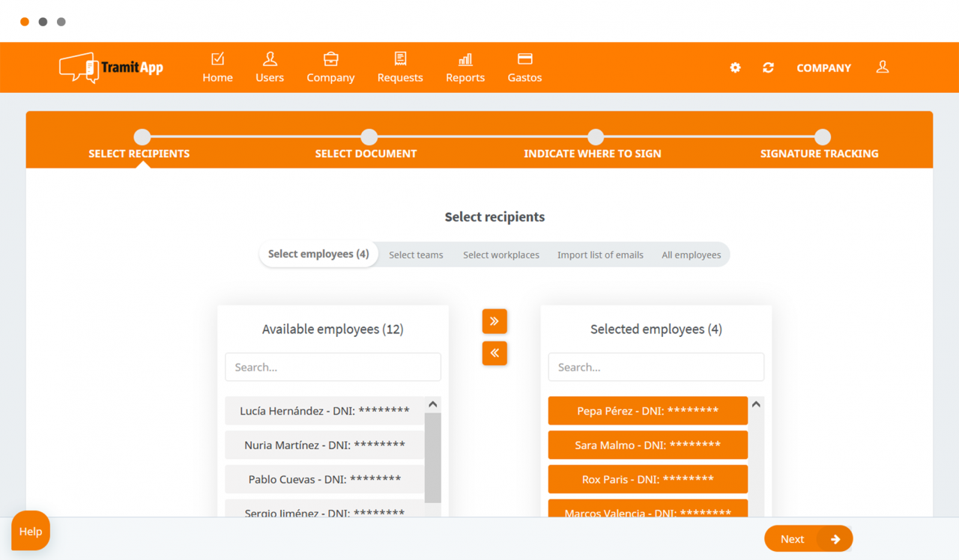959x560 pixels.
Task: Go to Users via person icon
Action: [x=270, y=59]
